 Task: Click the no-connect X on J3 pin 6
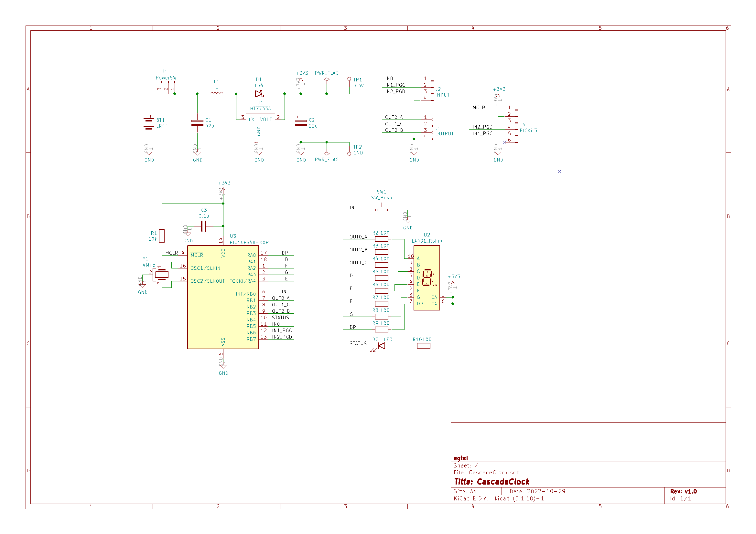click(x=504, y=142)
